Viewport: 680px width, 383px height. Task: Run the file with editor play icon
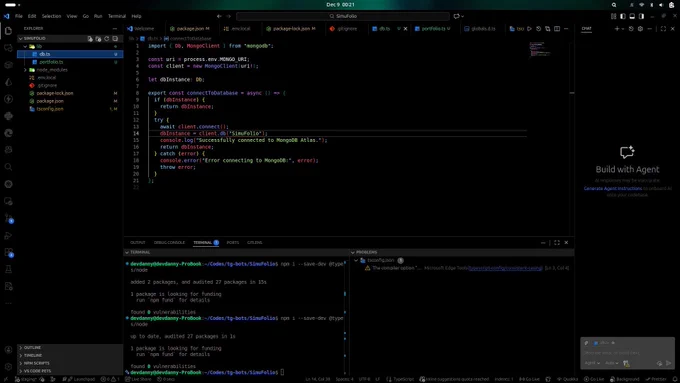[529, 29]
